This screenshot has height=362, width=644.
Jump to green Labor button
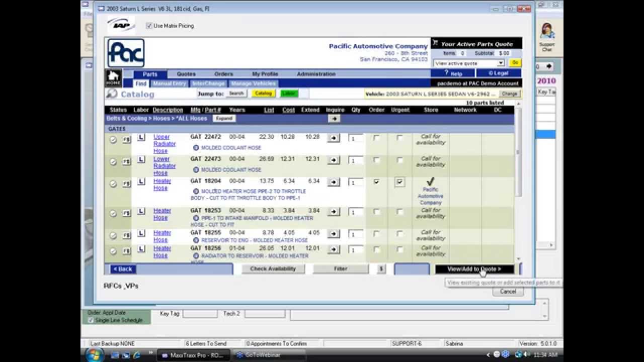tap(289, 94)
